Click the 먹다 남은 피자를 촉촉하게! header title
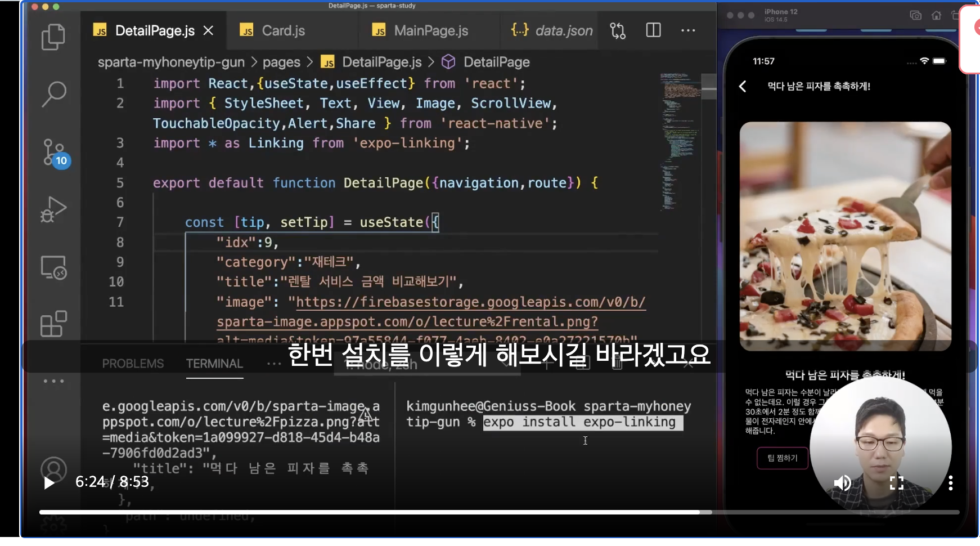Viewport: 980px width, 546px height. click(x=819, y=86)
